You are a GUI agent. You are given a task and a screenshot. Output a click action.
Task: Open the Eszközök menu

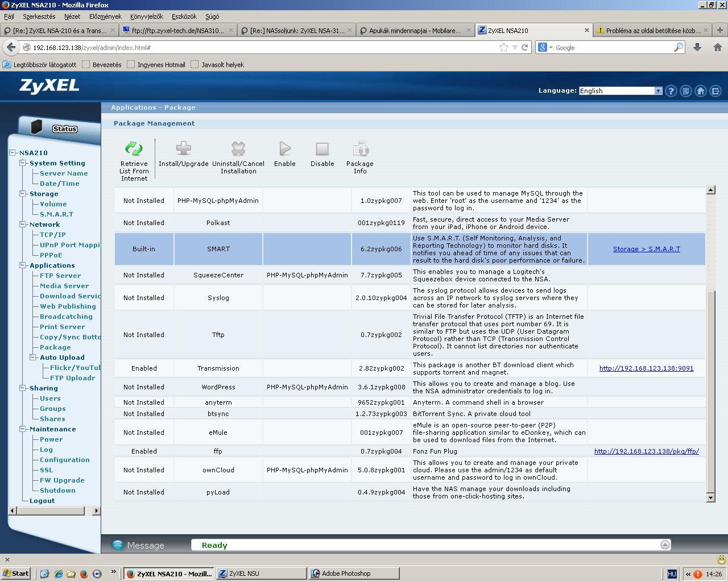pyautogui.click(x=185, y=16)
